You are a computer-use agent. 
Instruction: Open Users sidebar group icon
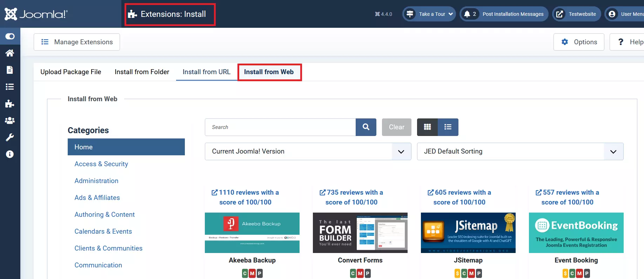pos(10,121)
